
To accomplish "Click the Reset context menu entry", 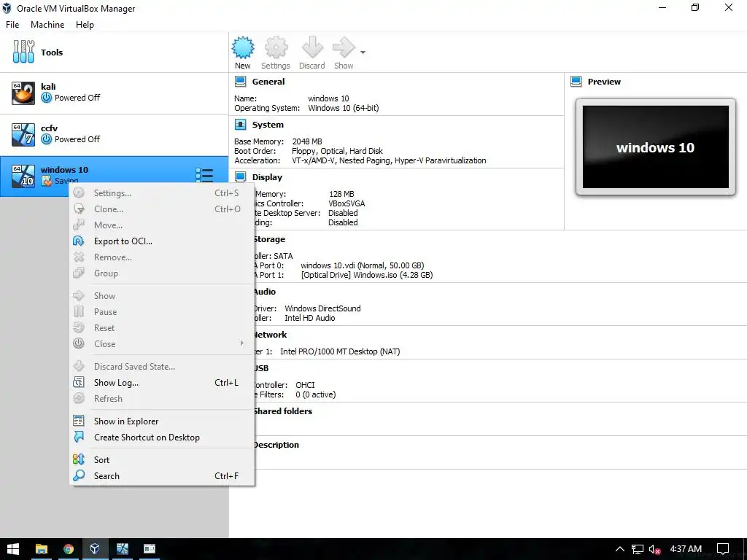I will click(162, 327).
